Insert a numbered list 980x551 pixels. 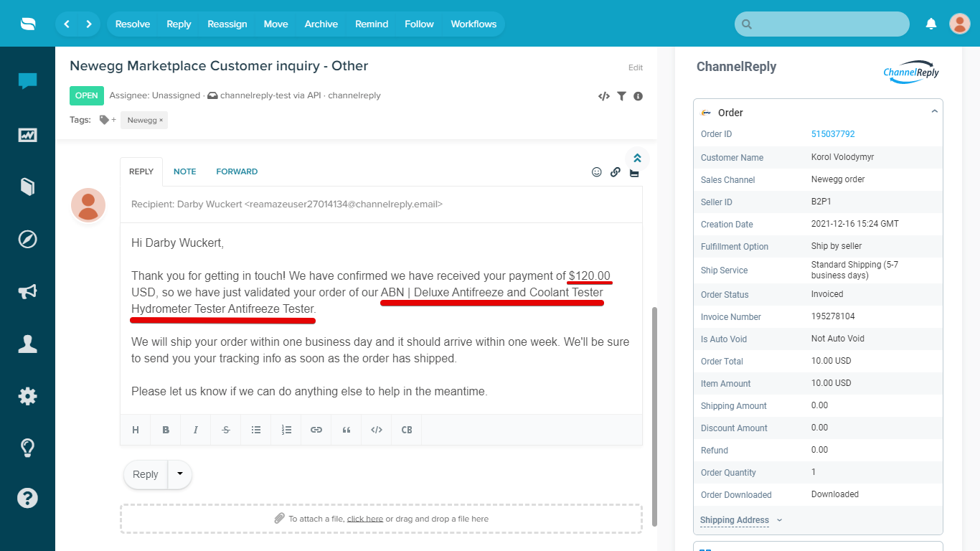point(286,430)
